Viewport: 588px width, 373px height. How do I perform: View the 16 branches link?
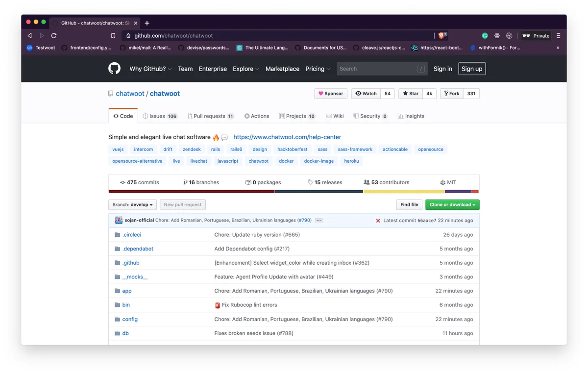[x=201, y=182]
